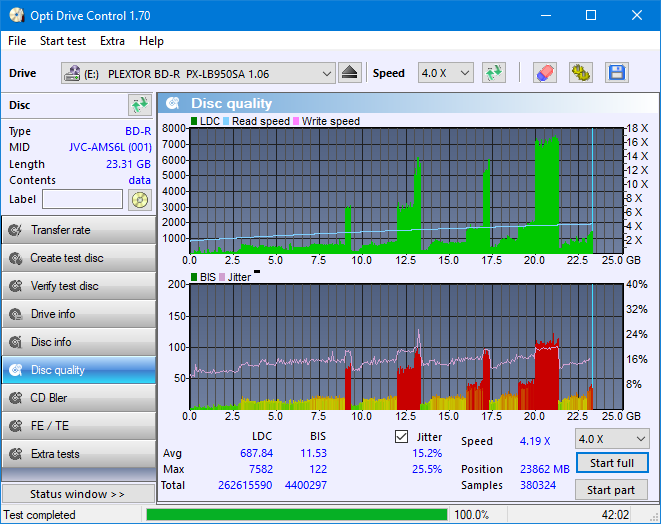This screenshot has height=524, width=661.
Task: Select FE / TE item
Action: pyautogui.click(x=79, y=426)
